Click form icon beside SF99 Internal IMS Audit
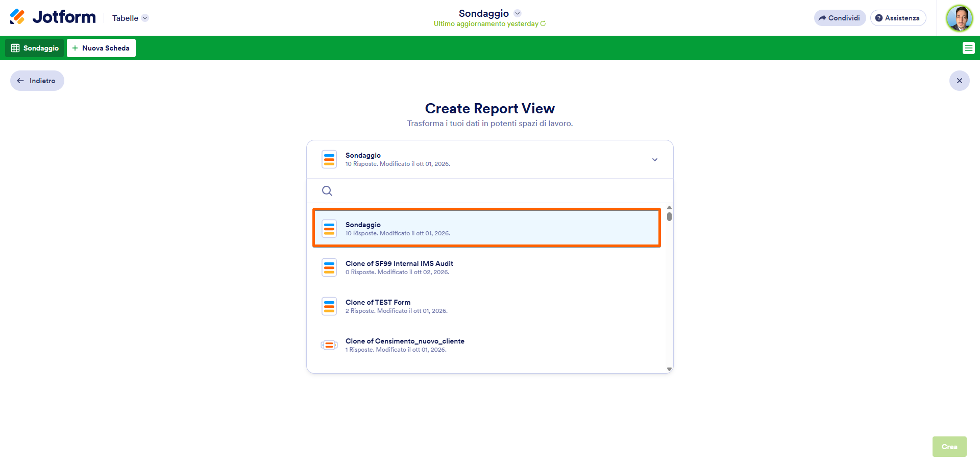The width and height of the screenshot is (980, 465). [329, 267]
